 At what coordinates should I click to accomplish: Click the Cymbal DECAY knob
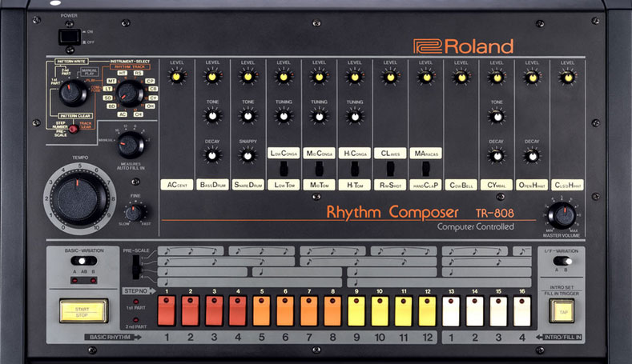(497, 156)
